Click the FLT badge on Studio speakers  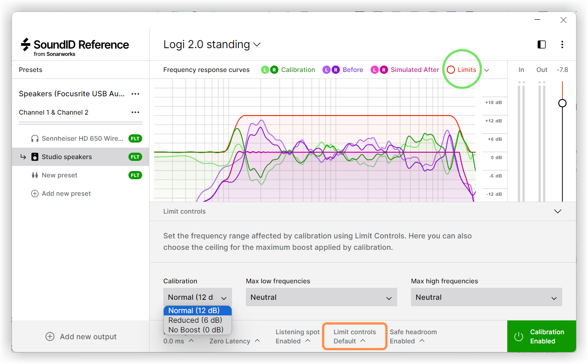[x=135, y=157]
